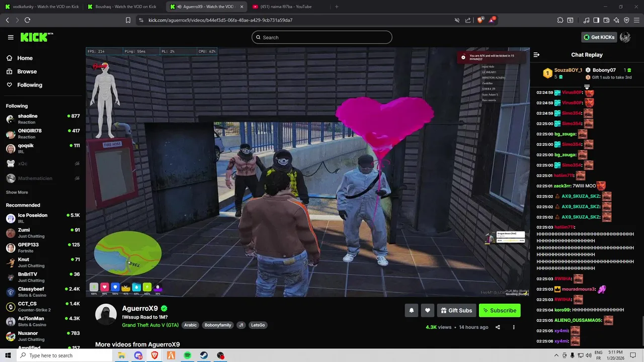Open SouzaBOY_1 top gifter entry

pos(562,73)
